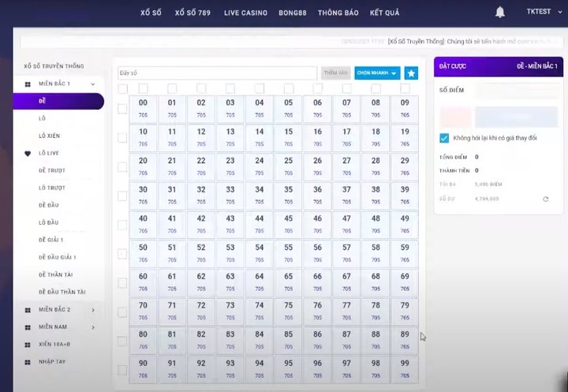This screenshot has width=568, height=392.
Task: Open the Chọn Nhanh dropdown
Action: [x=377, y=73]
